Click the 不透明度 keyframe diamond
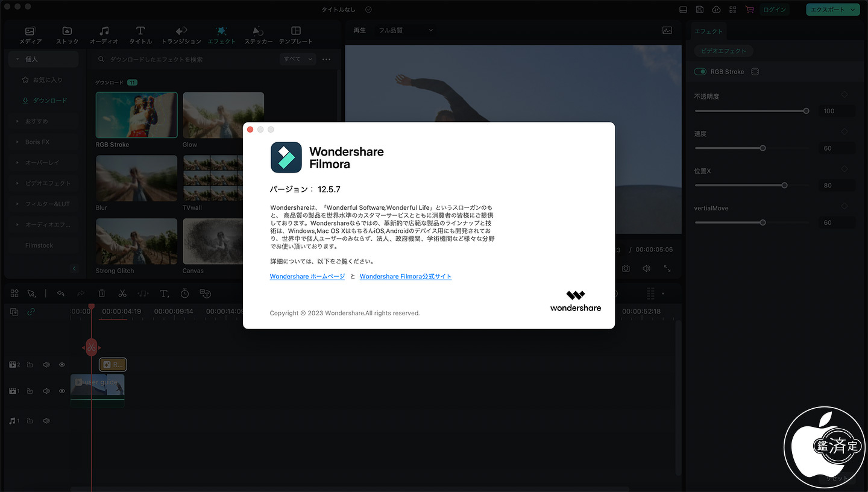 (844, 95)
